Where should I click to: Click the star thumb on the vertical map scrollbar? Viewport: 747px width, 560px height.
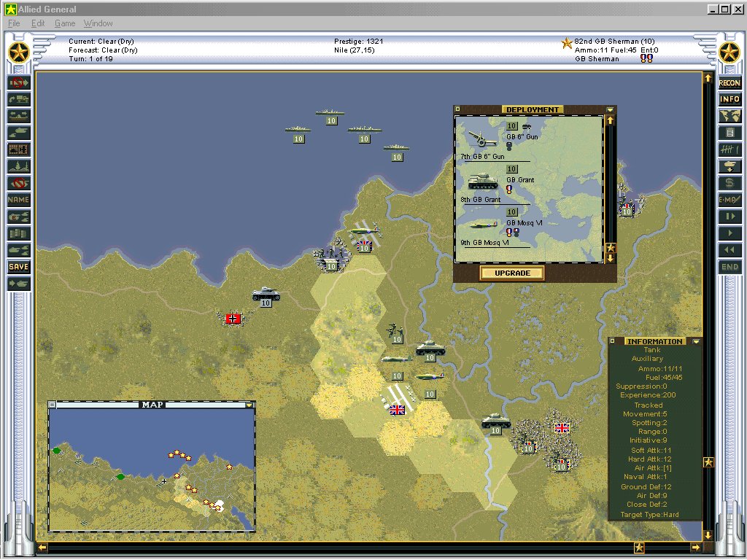[708, 462]
